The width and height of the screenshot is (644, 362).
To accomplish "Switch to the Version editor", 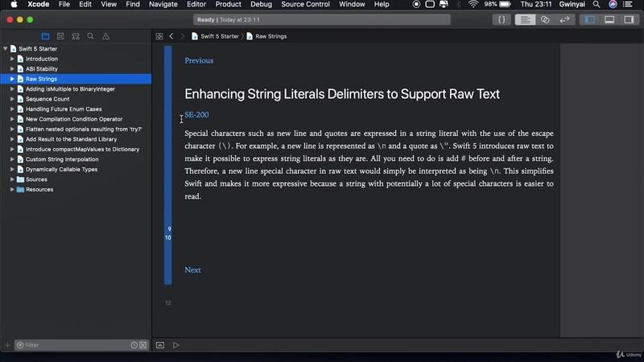I will (x=565, y=19).
